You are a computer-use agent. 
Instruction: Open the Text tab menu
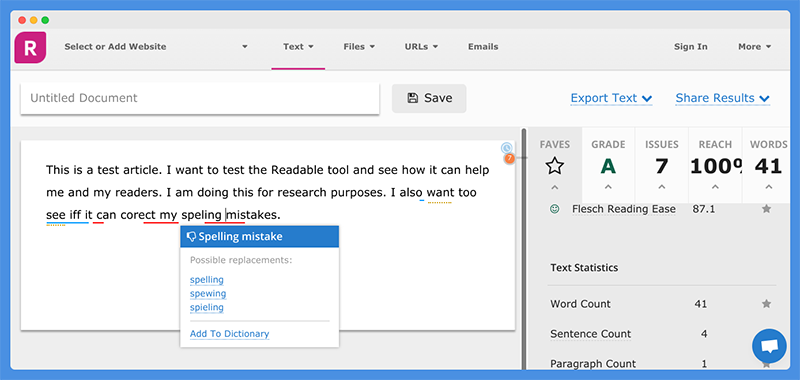tap(298, 46)
